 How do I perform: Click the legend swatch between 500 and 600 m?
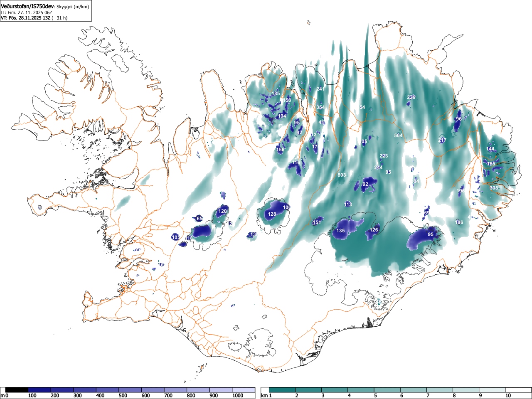pyautogui.click(x=131, y=390)
